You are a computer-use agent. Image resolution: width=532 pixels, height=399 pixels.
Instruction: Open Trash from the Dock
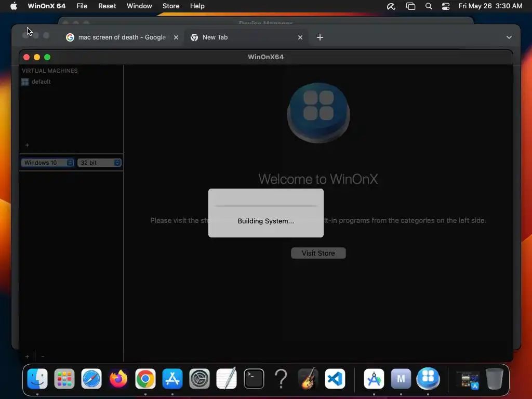(495, 379)
